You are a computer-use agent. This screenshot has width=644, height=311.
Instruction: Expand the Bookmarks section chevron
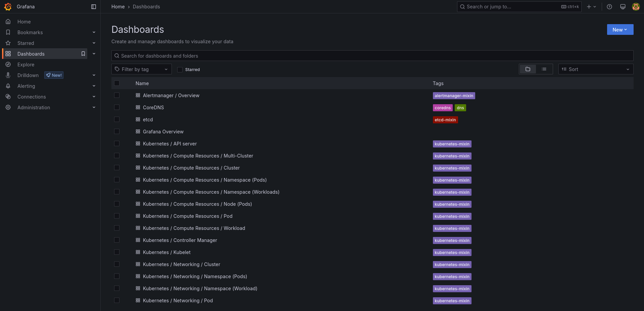coord(94,32)
